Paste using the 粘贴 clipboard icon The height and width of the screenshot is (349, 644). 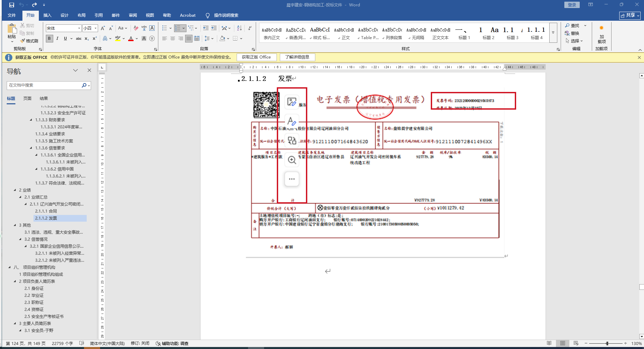point(12,29)
